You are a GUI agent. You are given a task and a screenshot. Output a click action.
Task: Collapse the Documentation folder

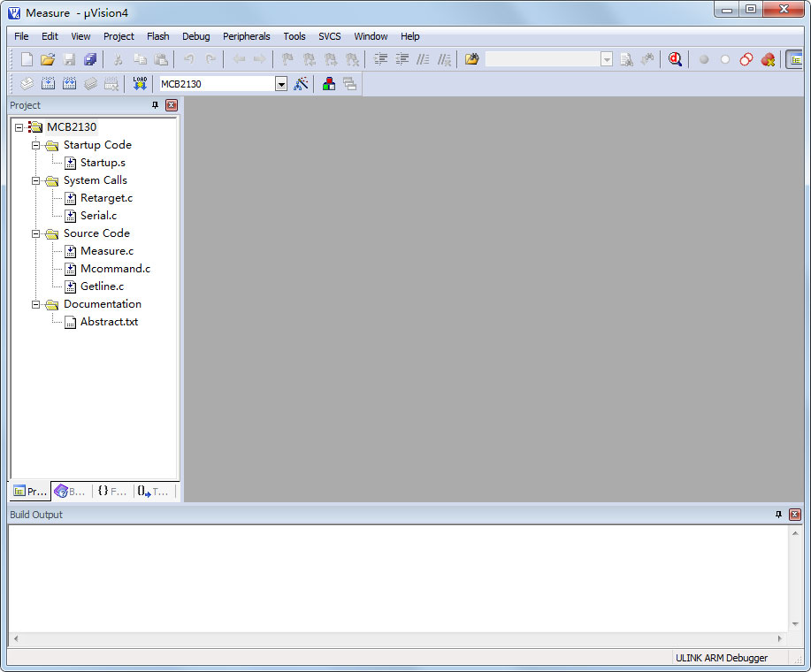35,304
